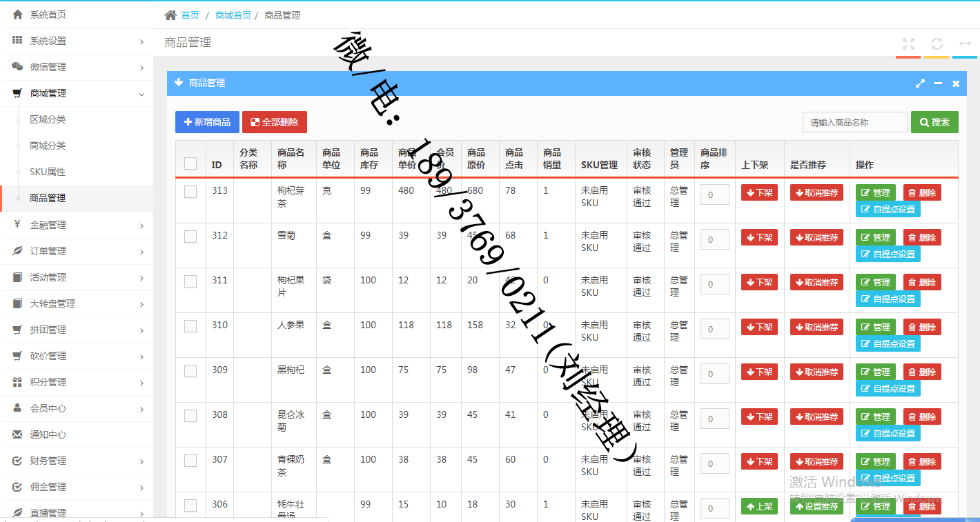
Task: Click the horizontal arrows icon in the page header
Action: (x=965, y=43)
